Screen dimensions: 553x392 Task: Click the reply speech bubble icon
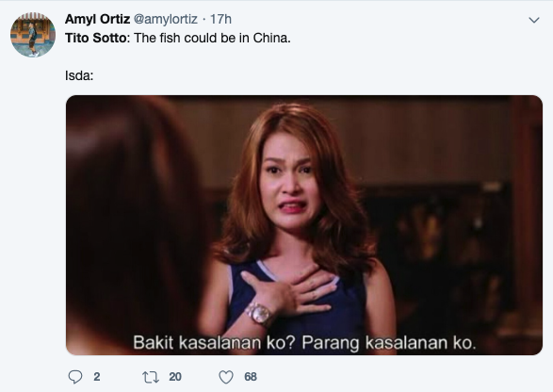pyautogui.click(x=75, y=377)
